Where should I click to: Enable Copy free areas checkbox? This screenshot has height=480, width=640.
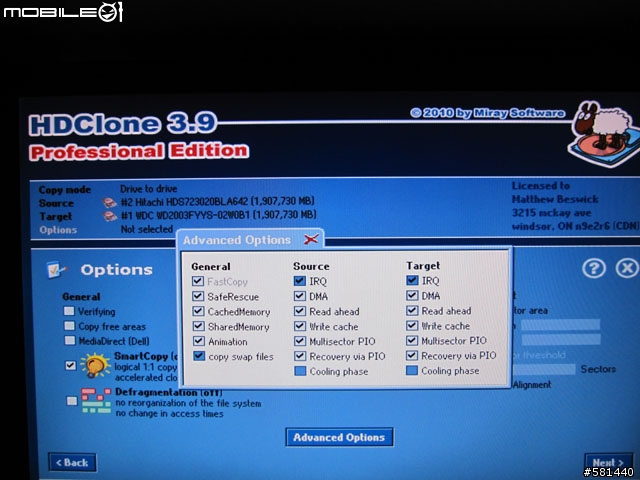[69, 326]
